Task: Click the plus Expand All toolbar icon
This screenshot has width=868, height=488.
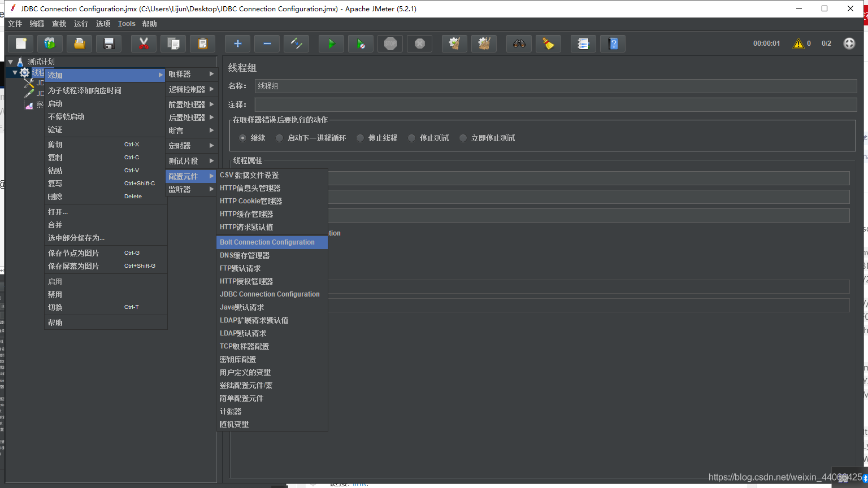Action: (237, 43)
